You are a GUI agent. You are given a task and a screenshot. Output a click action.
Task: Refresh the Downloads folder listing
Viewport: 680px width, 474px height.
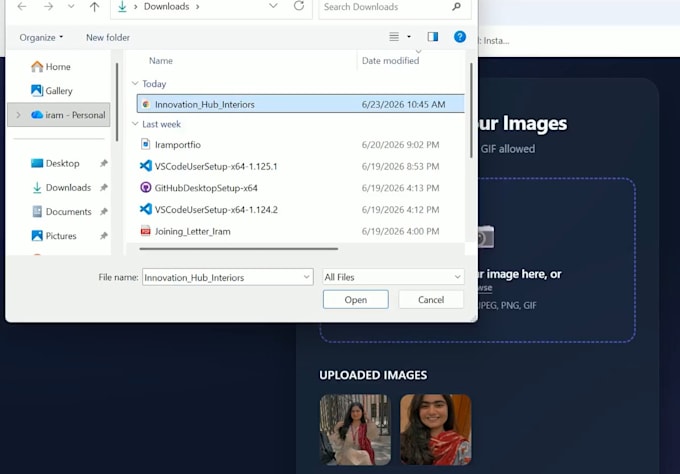point(299,6)
